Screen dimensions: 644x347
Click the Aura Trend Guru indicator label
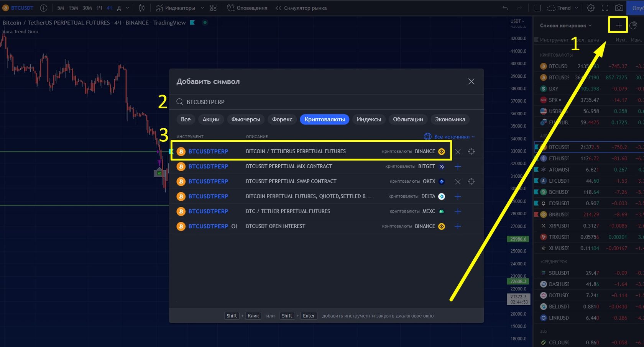point(21,32)
